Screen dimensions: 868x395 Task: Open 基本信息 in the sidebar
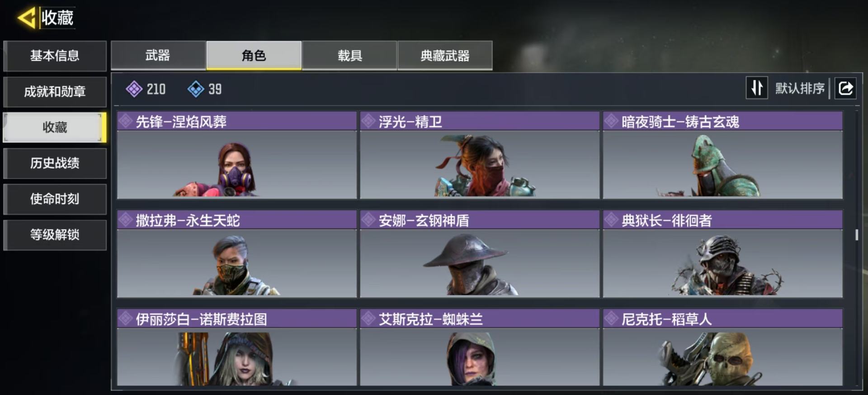[55, 56]
